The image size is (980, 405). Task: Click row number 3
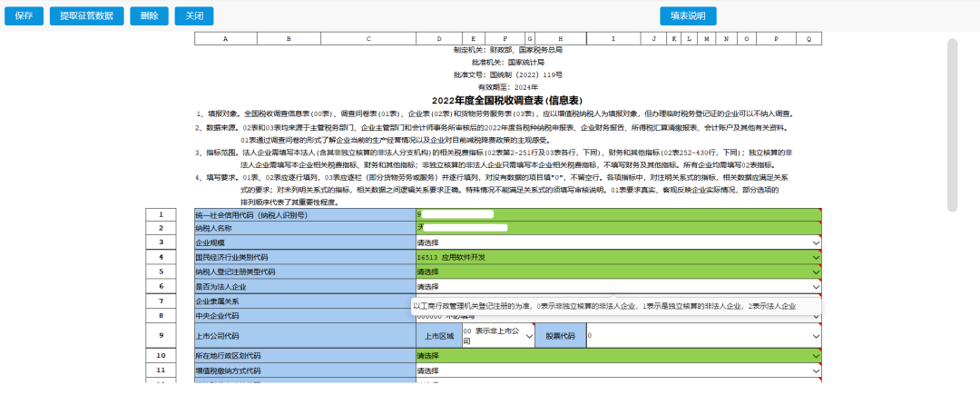click(x=162, y=242)
